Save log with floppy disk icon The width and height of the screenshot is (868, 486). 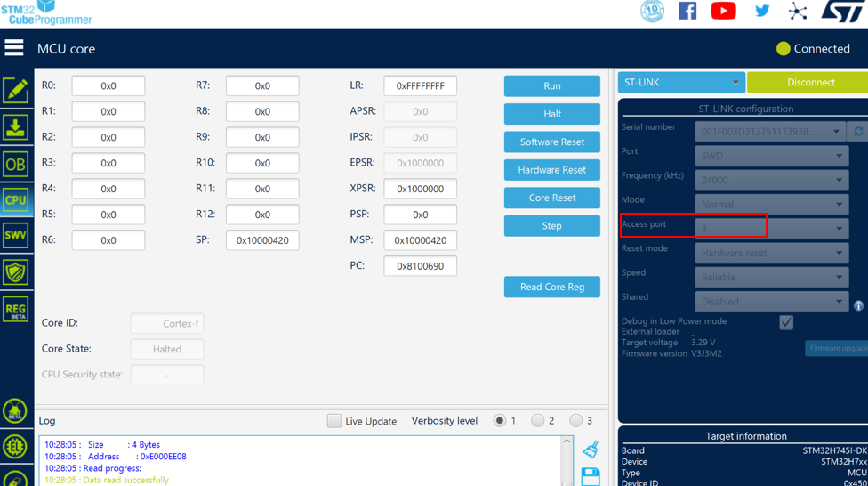[x=591, y=476]
